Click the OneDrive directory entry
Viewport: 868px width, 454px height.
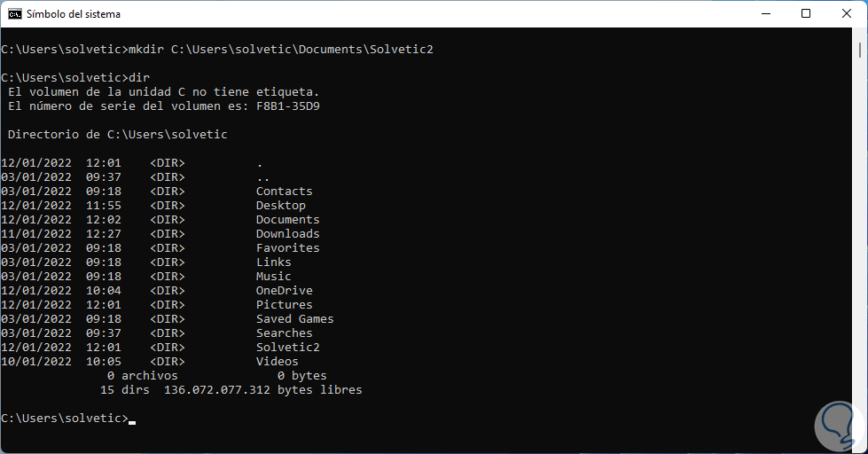click(284, 291)
